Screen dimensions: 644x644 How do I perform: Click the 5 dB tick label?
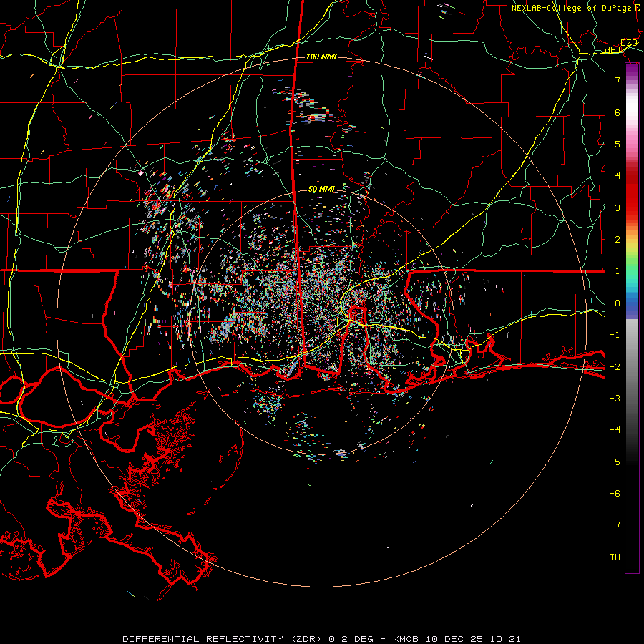coord(618,144)
